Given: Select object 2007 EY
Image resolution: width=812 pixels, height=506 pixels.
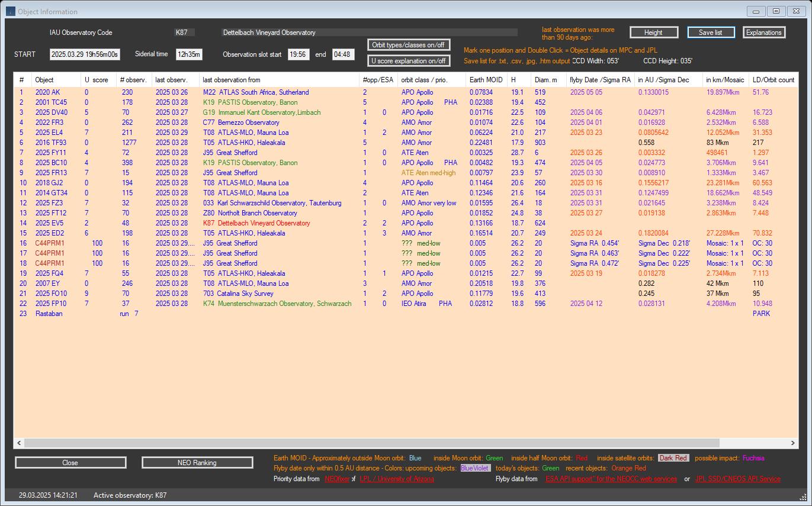Looking at the screenshot, I should (x=47, y=283).
